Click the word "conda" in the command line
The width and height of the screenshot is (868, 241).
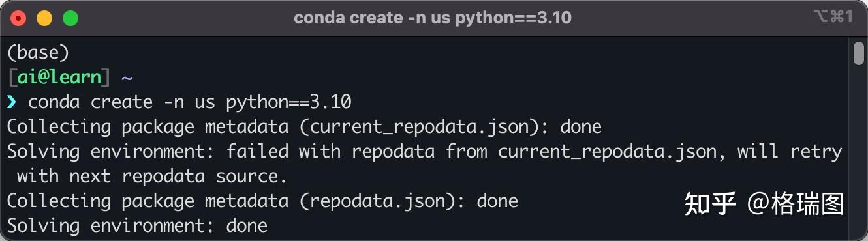click(54, 102)
